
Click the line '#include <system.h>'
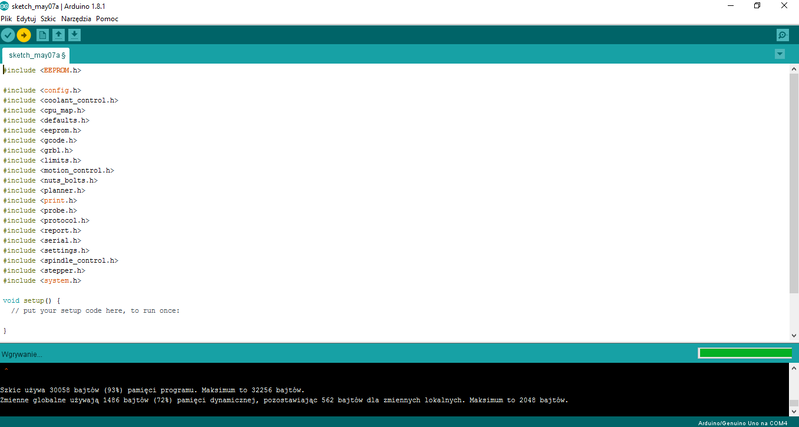42,281
